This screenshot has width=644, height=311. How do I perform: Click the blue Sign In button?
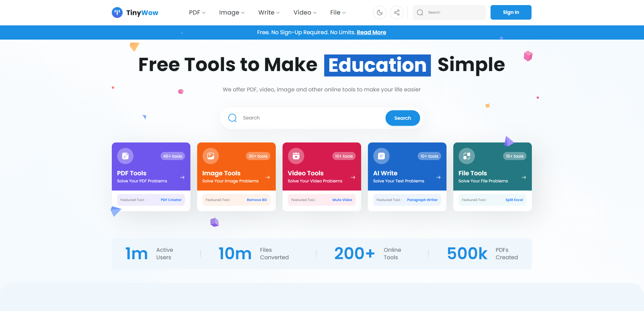pyautogui.click(x=511, y=13)
